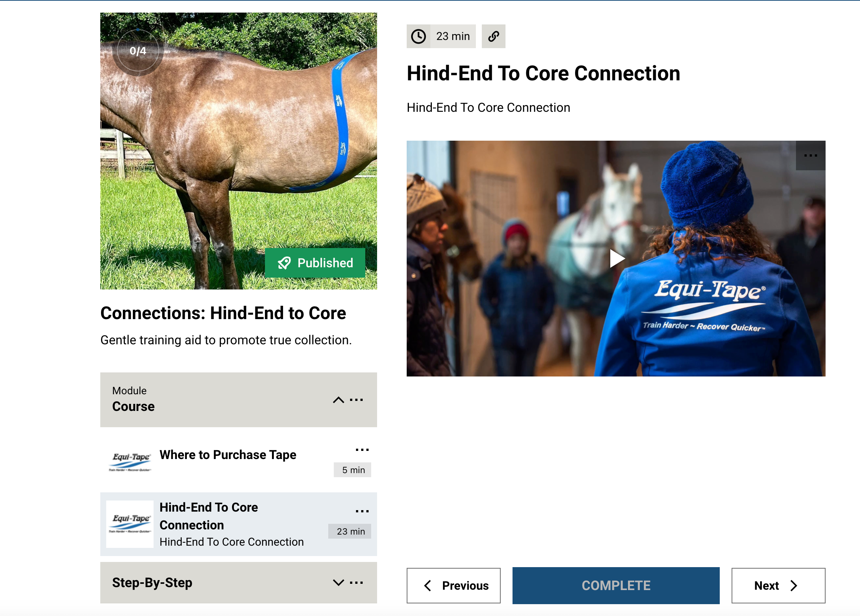
Task: Collapse the Course module section
Action: point(338,400)
